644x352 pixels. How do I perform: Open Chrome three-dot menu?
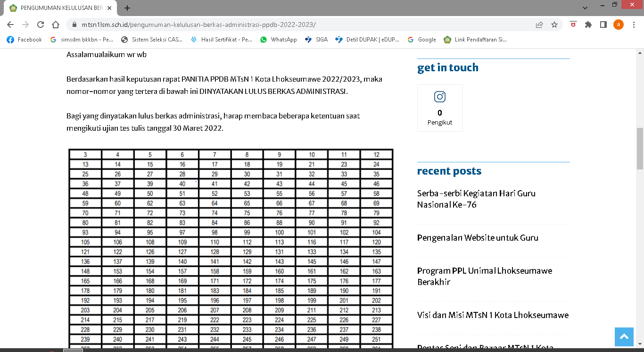(634, 25)
